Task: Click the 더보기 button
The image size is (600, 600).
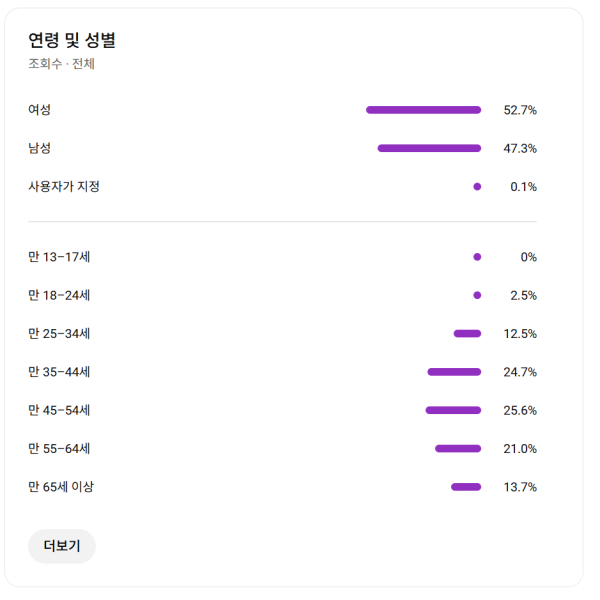Action: click(62, 546)
